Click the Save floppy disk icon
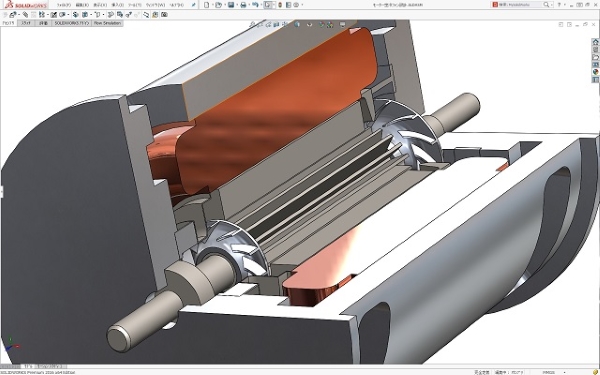The height and width of the screenshot is (375, 600). click(231, 5)
